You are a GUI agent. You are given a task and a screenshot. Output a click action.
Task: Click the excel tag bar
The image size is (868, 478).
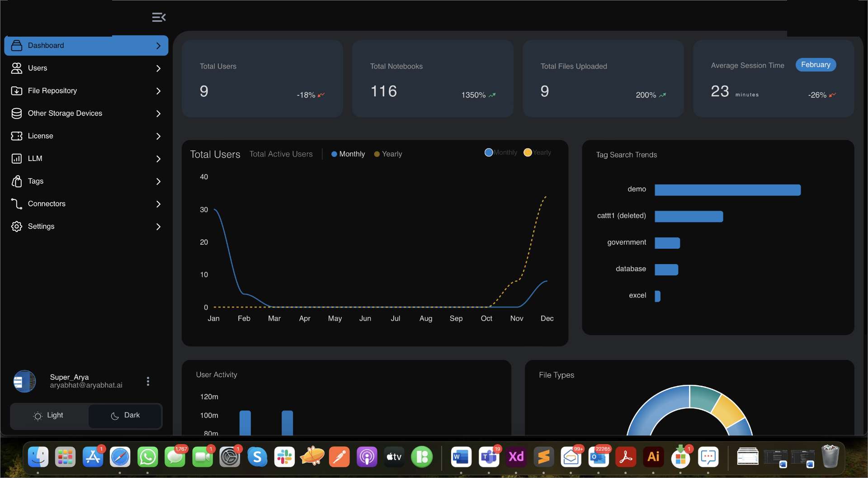[657, 296]
